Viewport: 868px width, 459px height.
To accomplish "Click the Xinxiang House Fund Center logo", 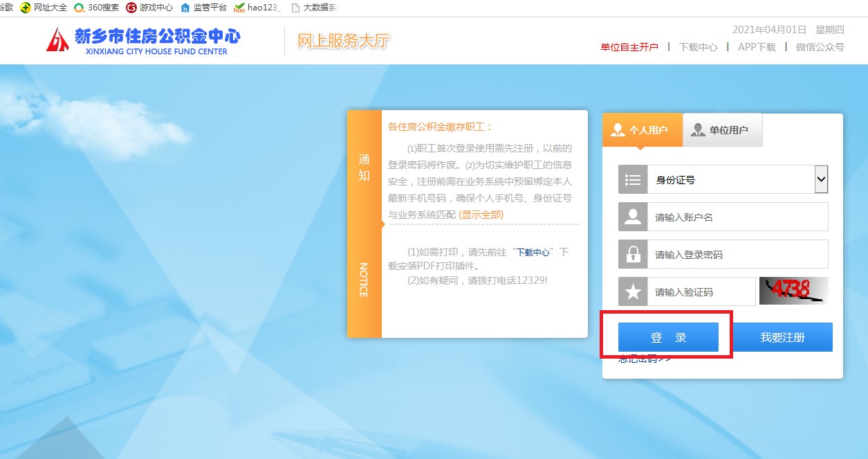I will click(143, 40).
